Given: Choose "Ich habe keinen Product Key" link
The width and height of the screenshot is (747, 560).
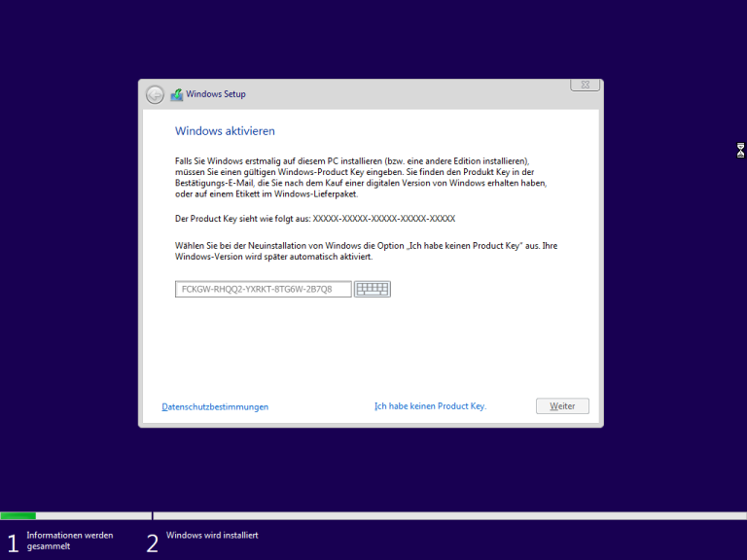Looking at the screenshot, I should [430, 406].
